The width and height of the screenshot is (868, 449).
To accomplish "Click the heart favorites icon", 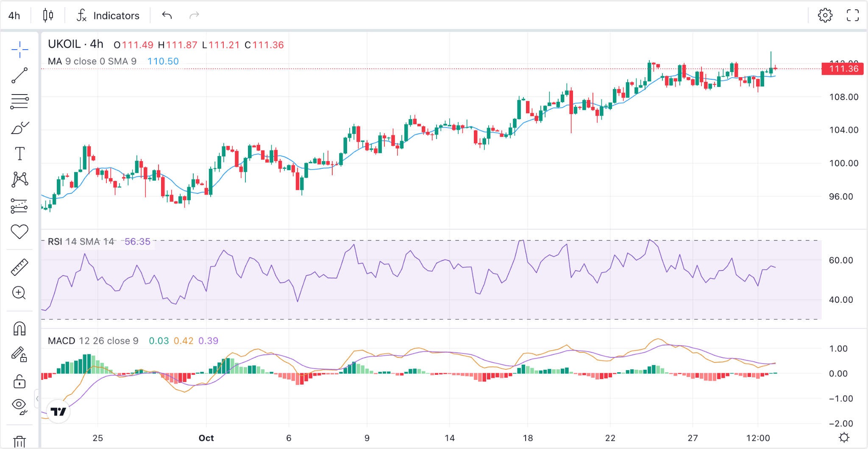I will 19,232.
